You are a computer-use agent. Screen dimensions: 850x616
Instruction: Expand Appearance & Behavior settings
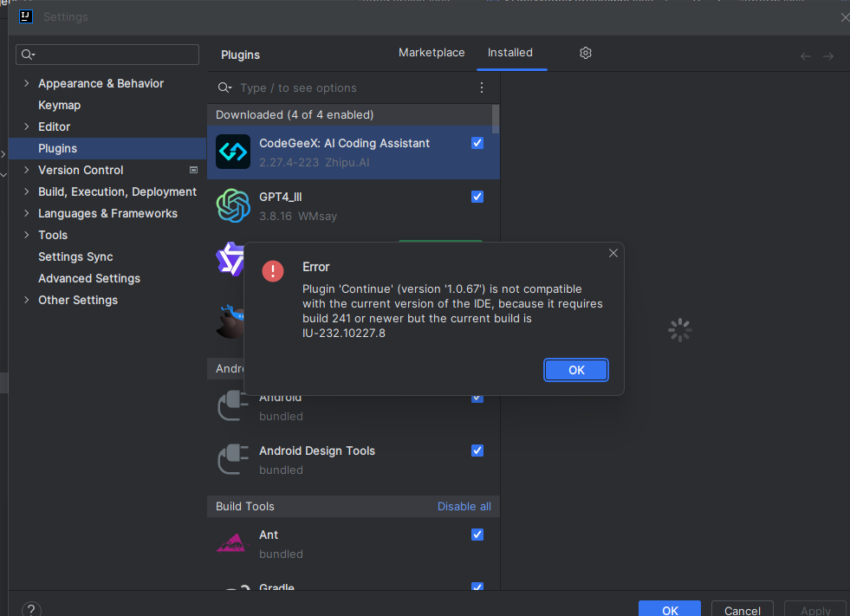(x=27, y=83)
